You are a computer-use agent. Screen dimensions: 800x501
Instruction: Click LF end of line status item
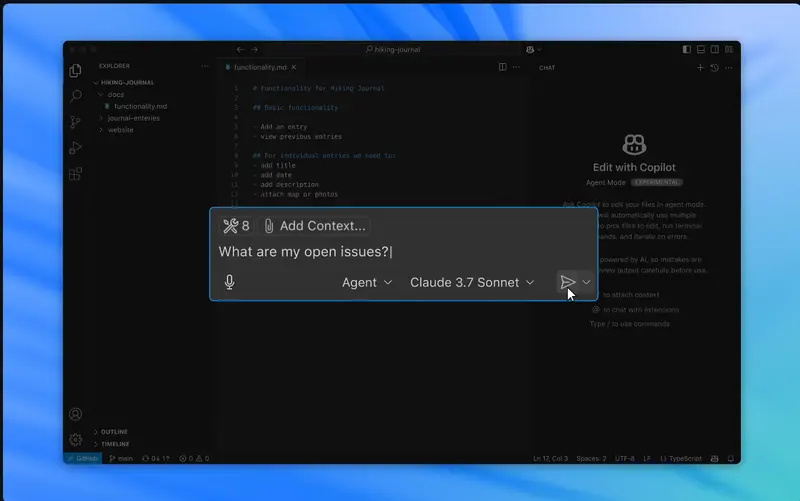tap(647, 458)
